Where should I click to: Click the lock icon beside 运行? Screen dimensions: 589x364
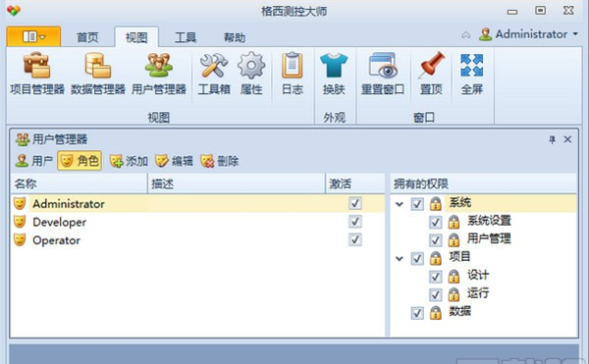click(454, 293)
